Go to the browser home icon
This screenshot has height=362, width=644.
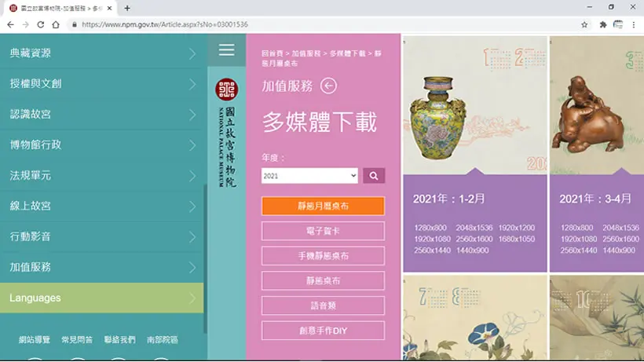[56, 24]
